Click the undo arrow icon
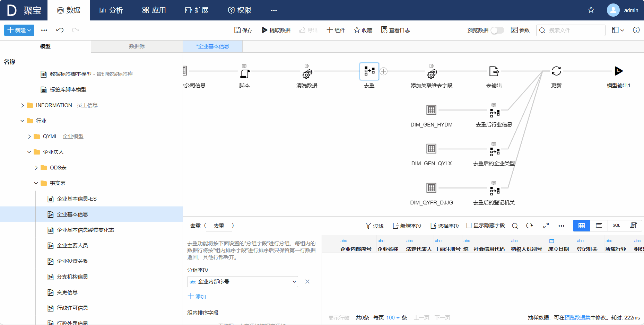Viewport: 644px width, 325px height. [60, 30]
